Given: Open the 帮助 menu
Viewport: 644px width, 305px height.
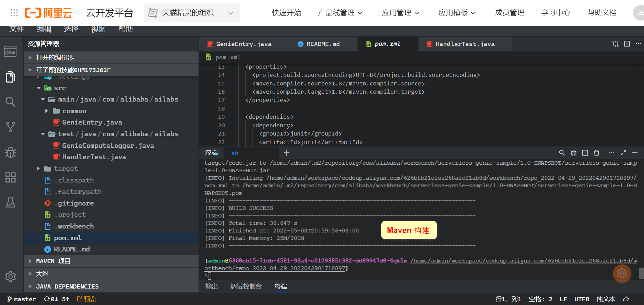Looking at the screenshot, I should pyautogui.click(x=126, y=30).
